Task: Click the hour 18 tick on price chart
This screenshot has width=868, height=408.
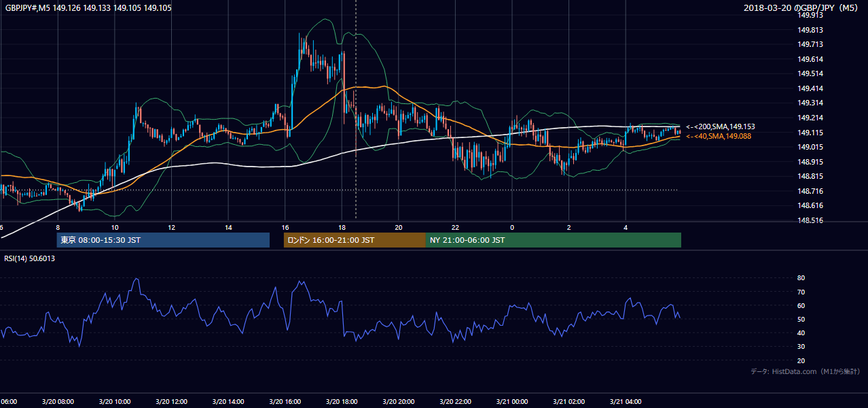Action: point(342,227)
